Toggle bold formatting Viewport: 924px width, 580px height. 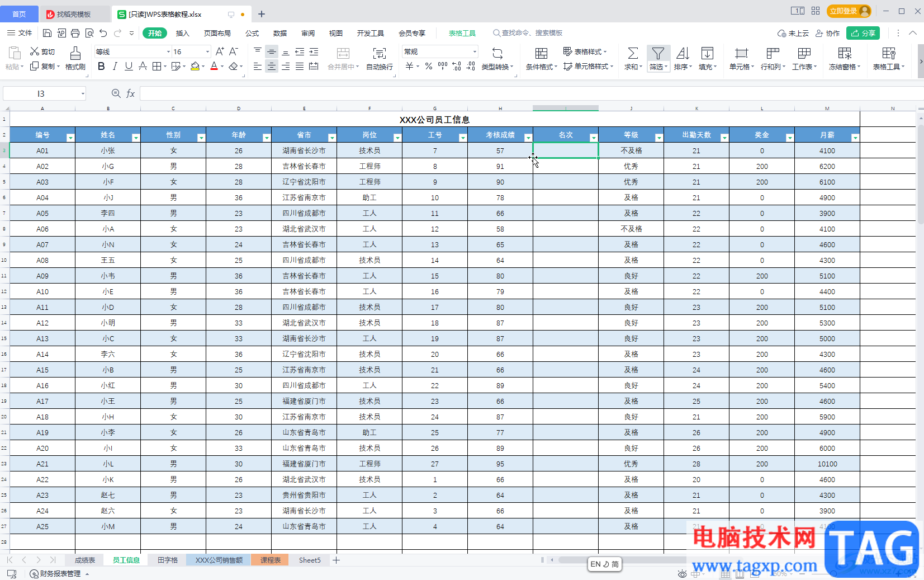101,67
